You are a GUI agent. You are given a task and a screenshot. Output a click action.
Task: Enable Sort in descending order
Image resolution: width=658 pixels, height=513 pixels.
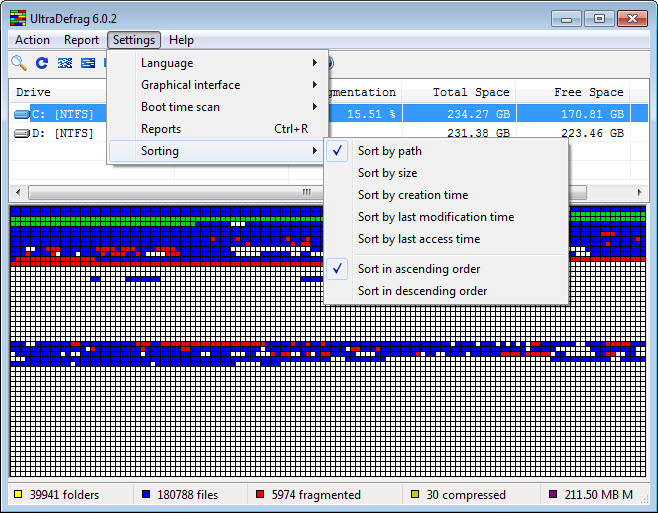tap(446, 291)
